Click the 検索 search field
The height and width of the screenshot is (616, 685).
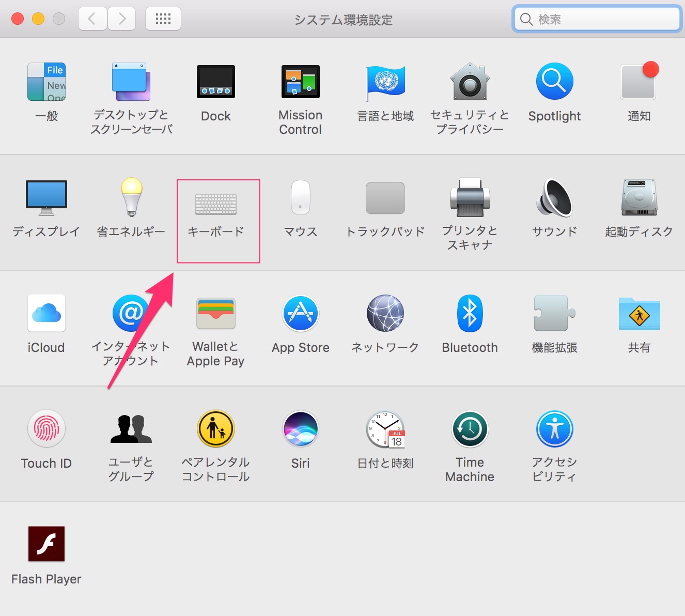tap(597, 19)
